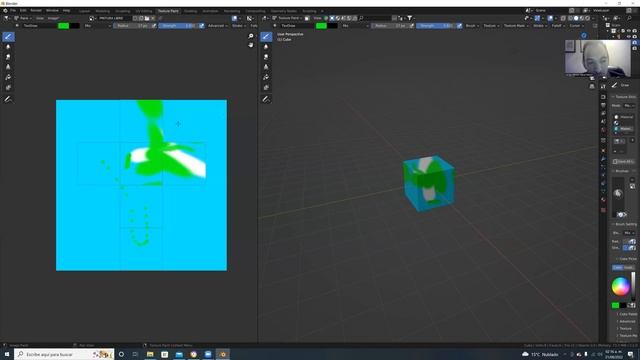Click the Windows taskbar search field
Viewport: 640px width, 360px height.
64,354
